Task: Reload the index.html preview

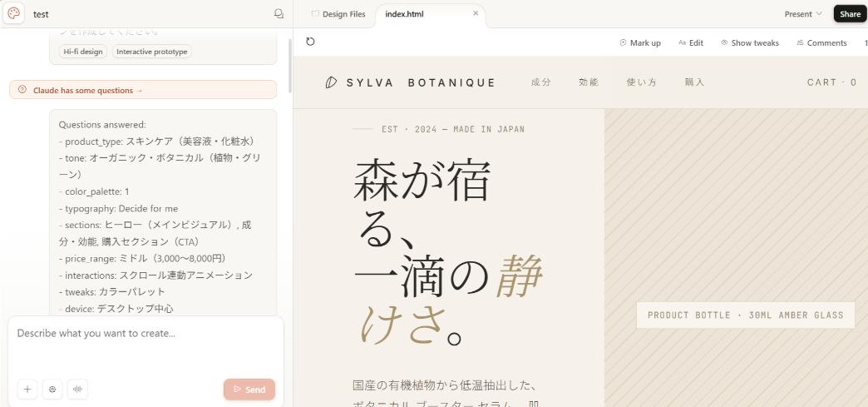Action: tap(310, 42)
